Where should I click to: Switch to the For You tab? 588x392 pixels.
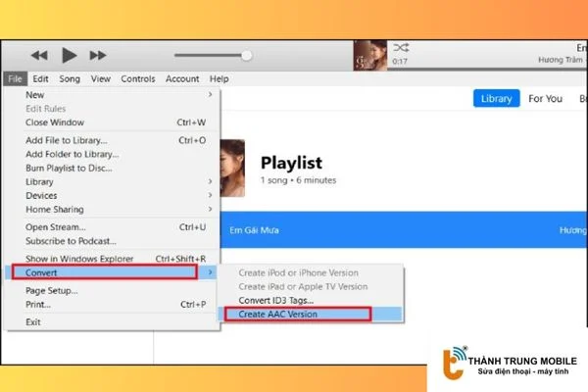545,99
